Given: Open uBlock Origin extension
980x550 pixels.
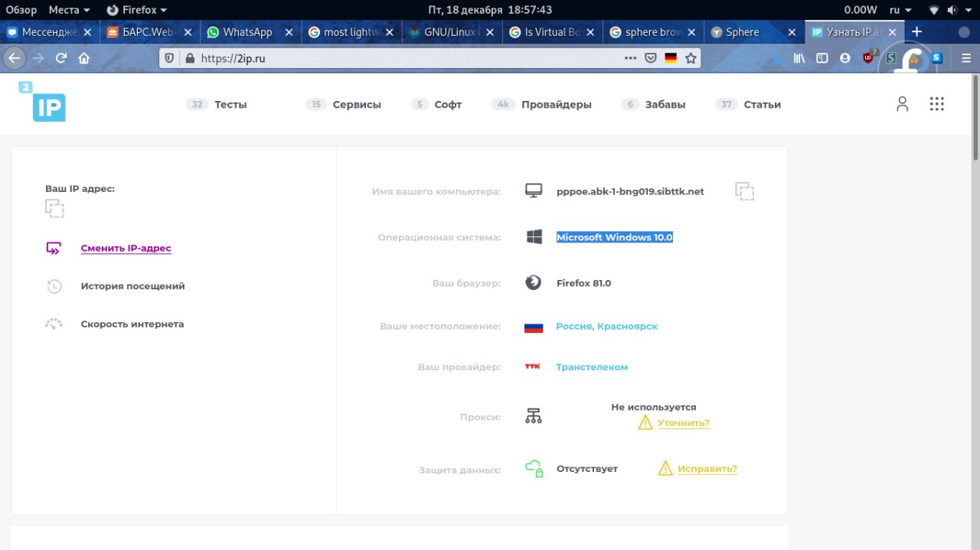Looking at the screenshot, I should click(869, 57).
